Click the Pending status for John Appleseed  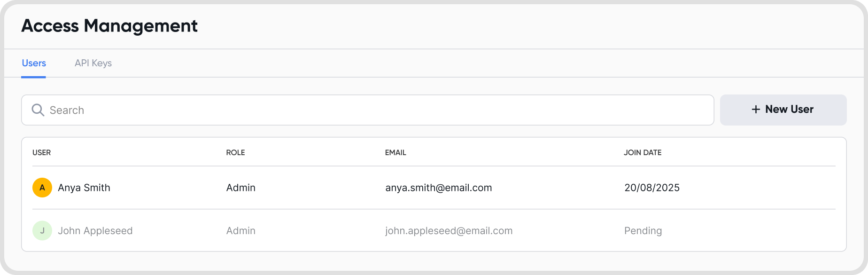(643, 231)
